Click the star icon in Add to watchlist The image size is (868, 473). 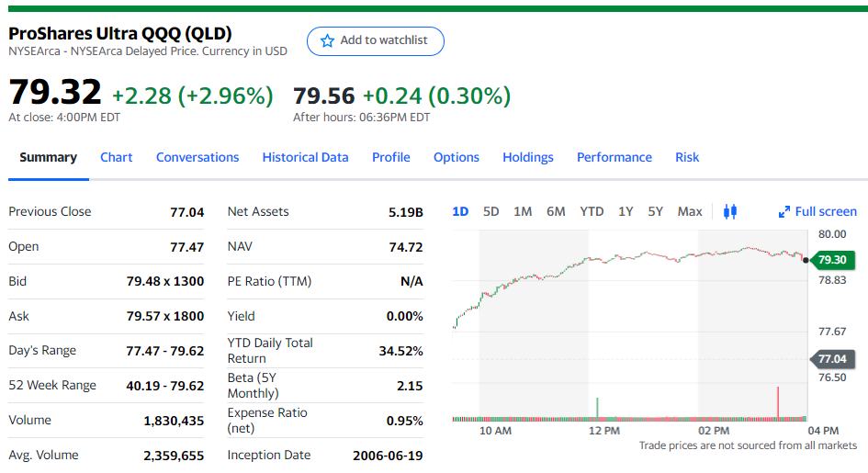(x=327, y=41)
